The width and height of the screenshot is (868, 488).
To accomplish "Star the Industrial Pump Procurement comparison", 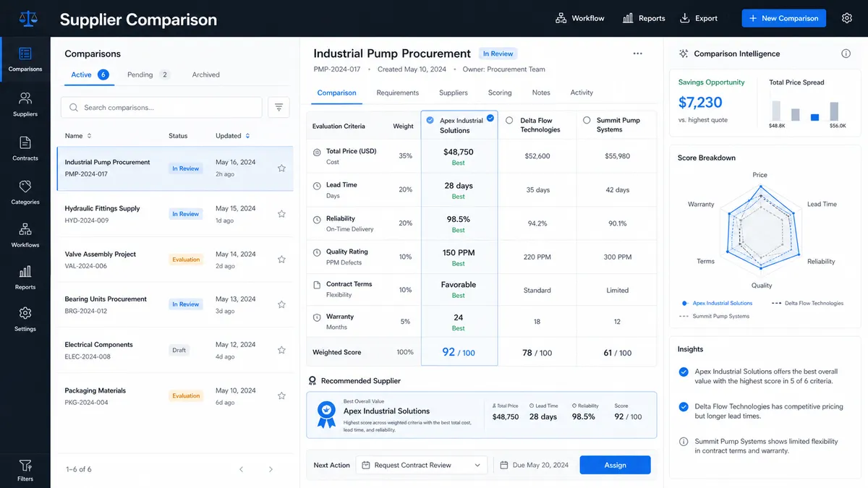I will 281,168.
